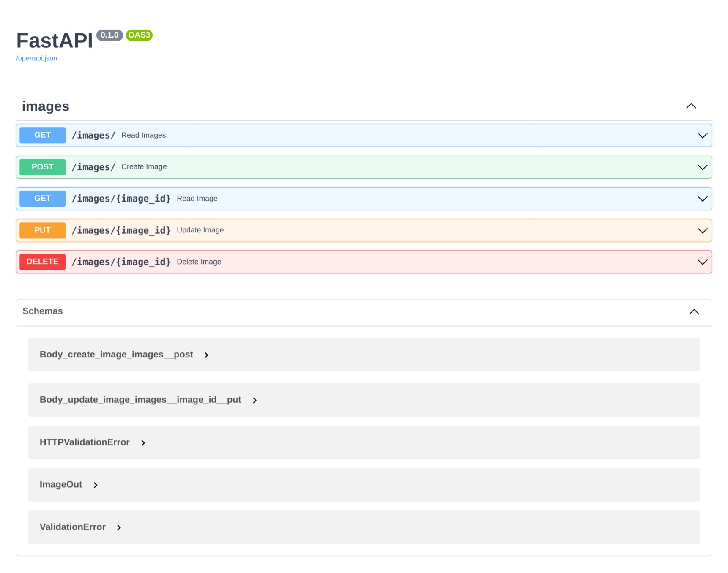Click the Body_update_image_images__image_id__put schema name

click(140, 400)
